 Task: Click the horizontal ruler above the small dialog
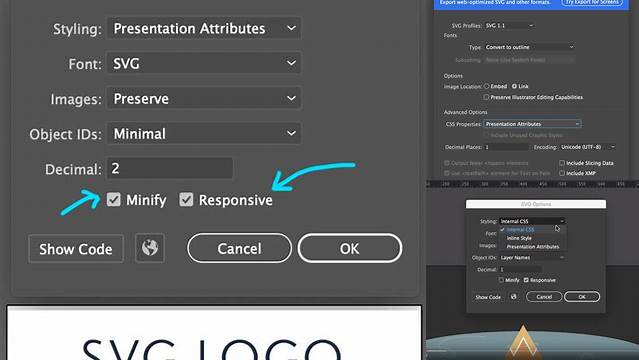pyautogui.click(x=532, y=184)
